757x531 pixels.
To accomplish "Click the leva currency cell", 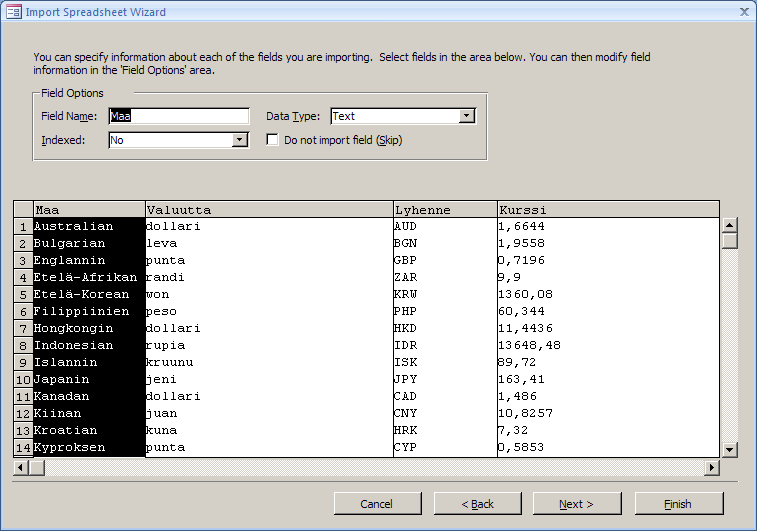I will click(269, 243).
